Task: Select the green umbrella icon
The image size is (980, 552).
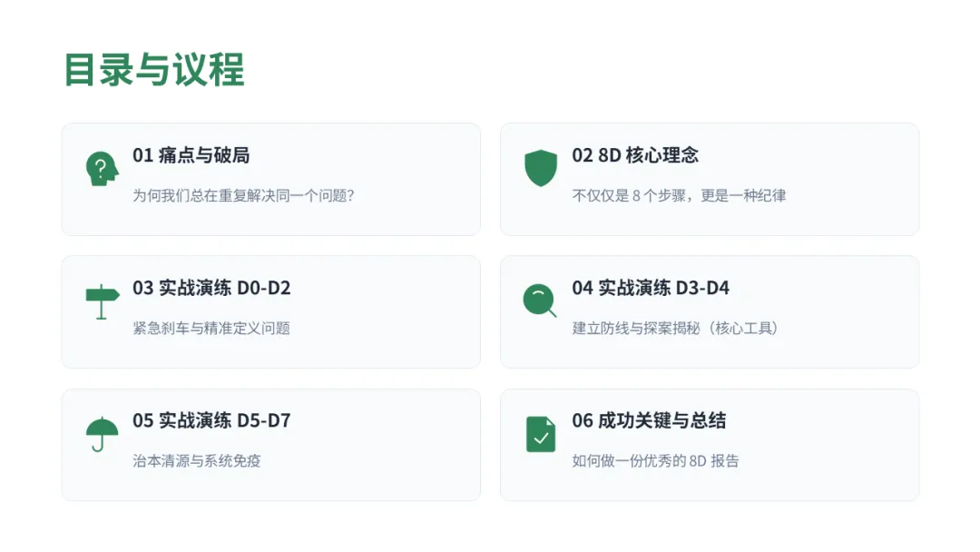Action: (102, 434)
